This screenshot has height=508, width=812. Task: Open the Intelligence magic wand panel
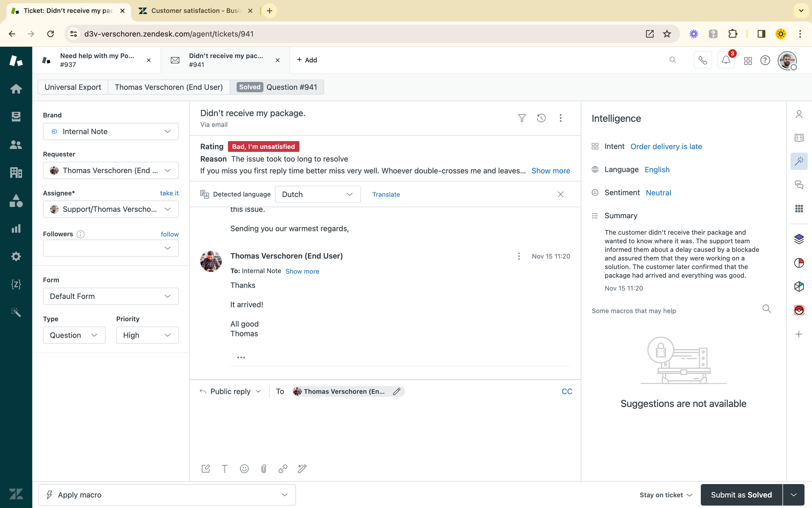[x=799, y=161]
